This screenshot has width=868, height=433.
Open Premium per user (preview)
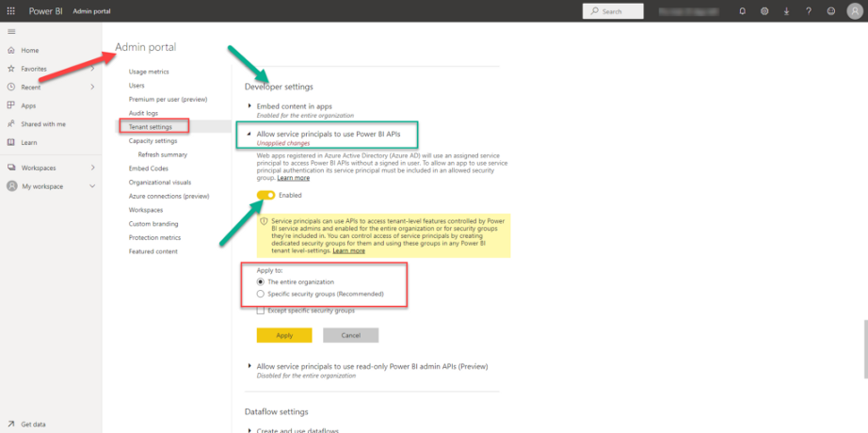click(168, 99)
